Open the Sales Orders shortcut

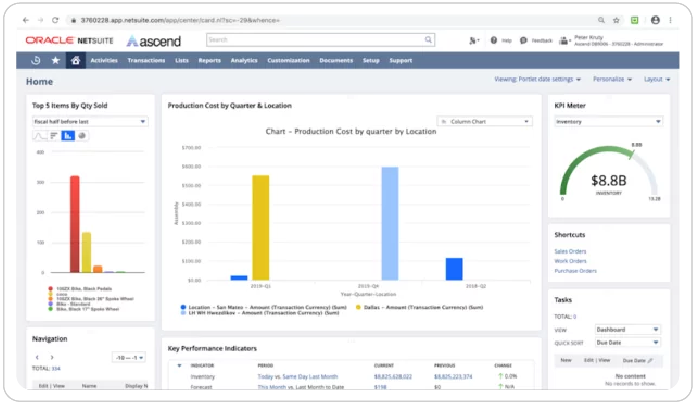pos(570,251)
